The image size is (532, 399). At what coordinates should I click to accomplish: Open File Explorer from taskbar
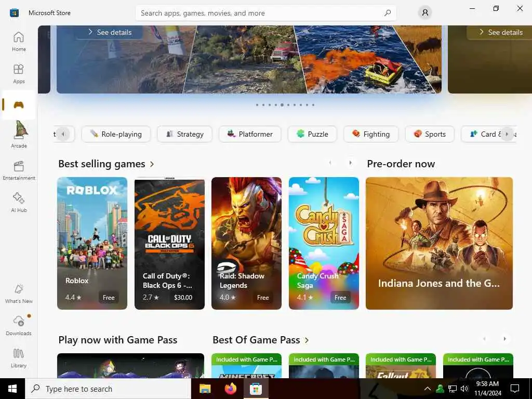click(x=205, y=389)
